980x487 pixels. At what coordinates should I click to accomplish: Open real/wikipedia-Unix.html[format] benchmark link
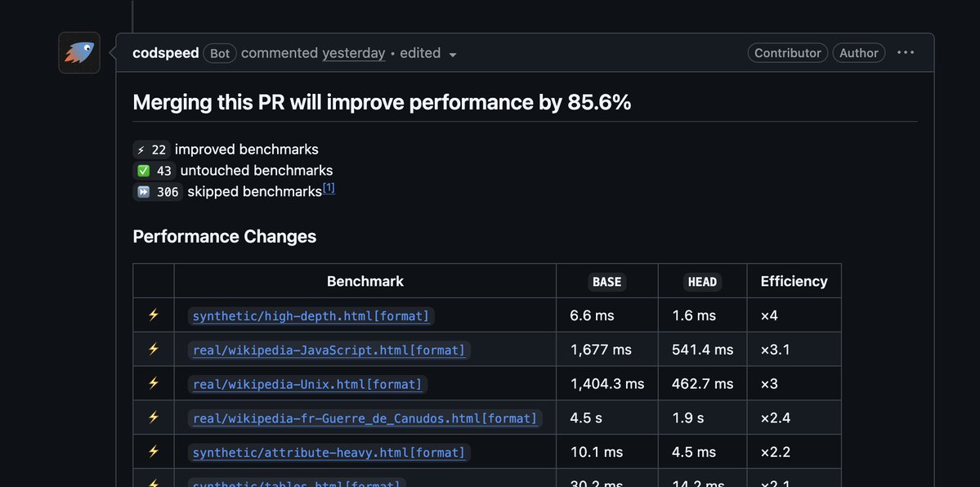[x=307, y=384]
